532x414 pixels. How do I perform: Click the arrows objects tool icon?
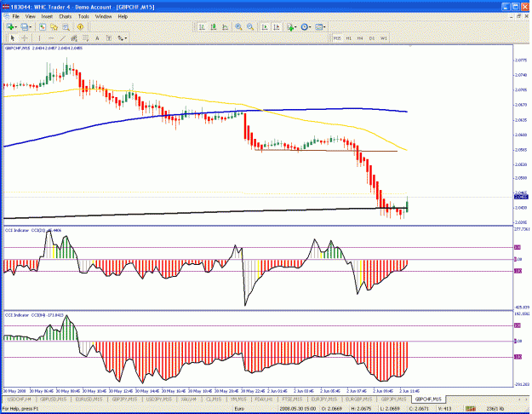coord(121,38)
